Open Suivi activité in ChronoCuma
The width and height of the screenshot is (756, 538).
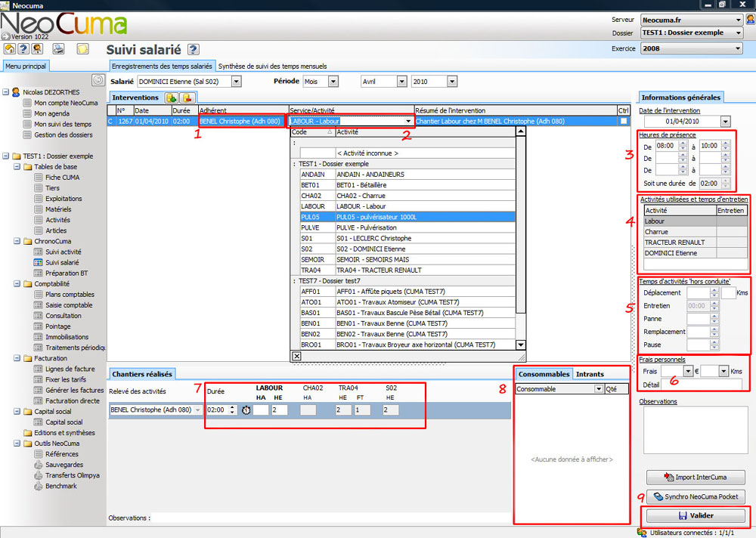[x=64, y=252]
